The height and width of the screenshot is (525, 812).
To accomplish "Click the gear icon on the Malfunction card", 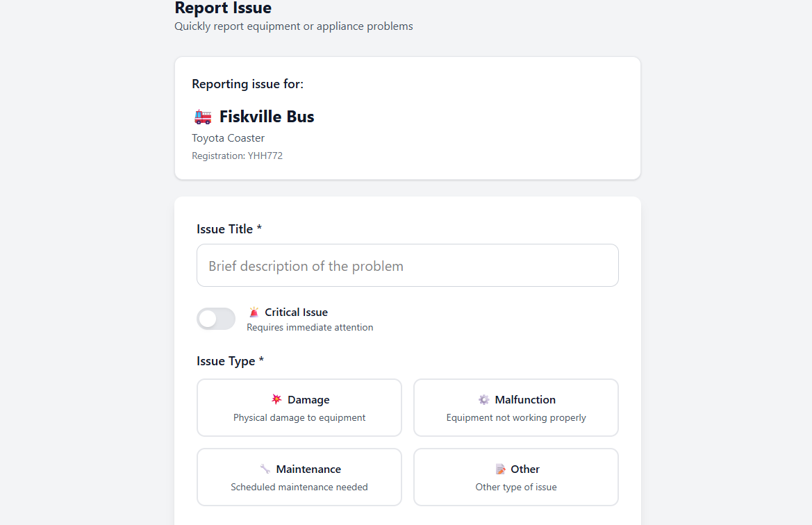I will (x=483, y=399).
